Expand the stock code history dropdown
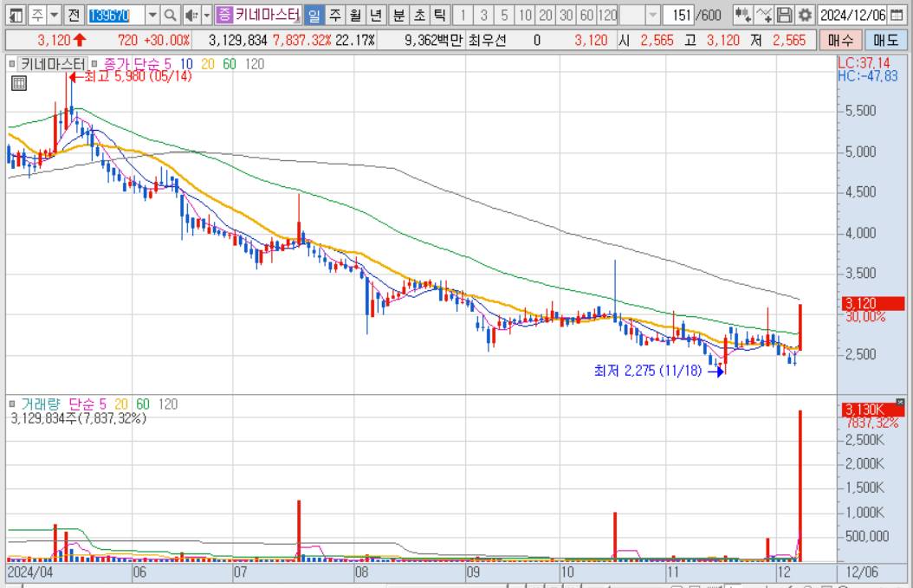Viewport: 913px width, 588px height. click(152, 15)
